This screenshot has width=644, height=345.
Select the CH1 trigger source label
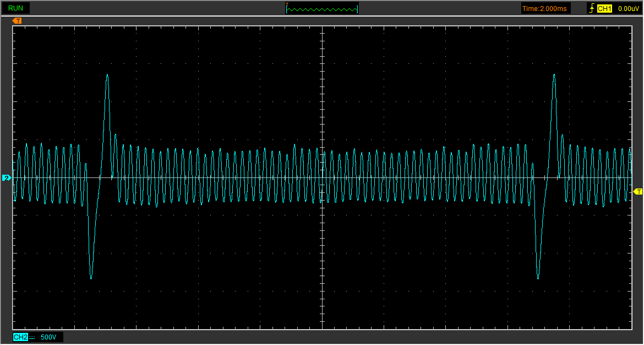(604, 8)
